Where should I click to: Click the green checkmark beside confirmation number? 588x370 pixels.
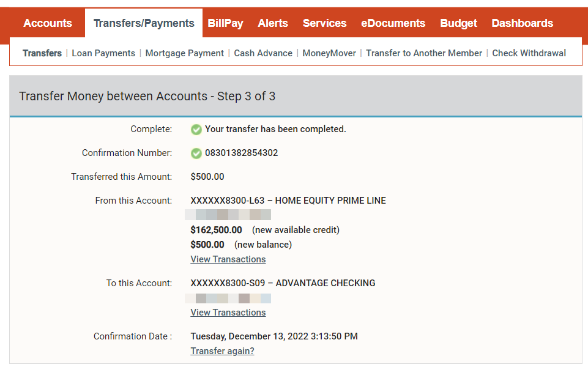click(196, 154)
